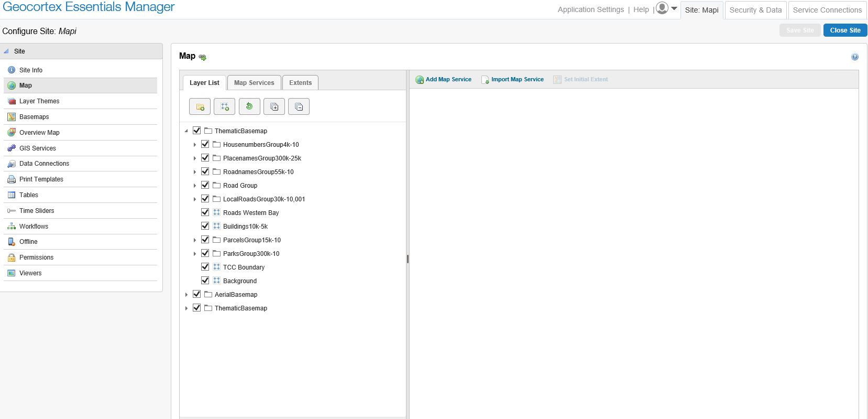Select the Site: Mapi tab
This screenshot has height=419, width=868.
tap(702, 10)
